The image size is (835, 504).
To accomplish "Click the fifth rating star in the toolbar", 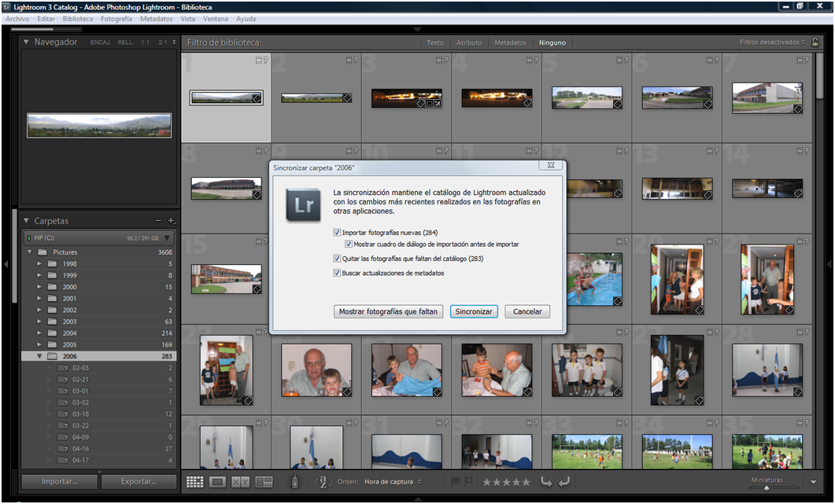I will tap(526, 482).
